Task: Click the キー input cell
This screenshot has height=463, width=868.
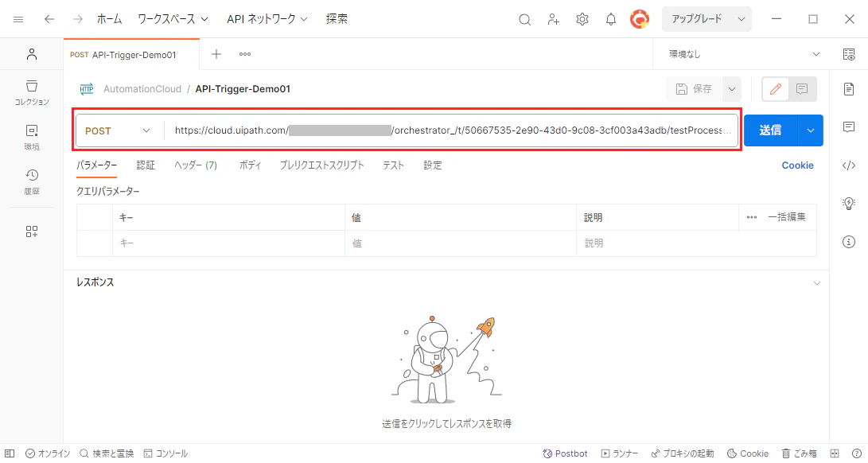Action: click(x=228, y=243)
